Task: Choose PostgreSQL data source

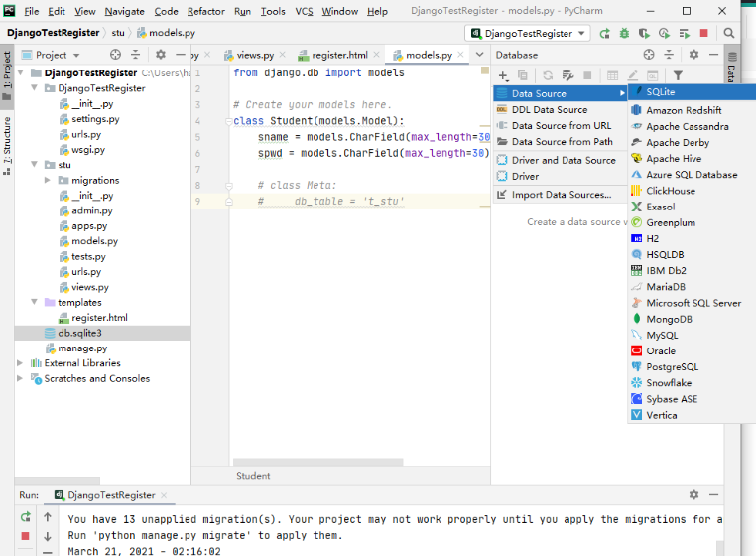Action: (672, 366)
